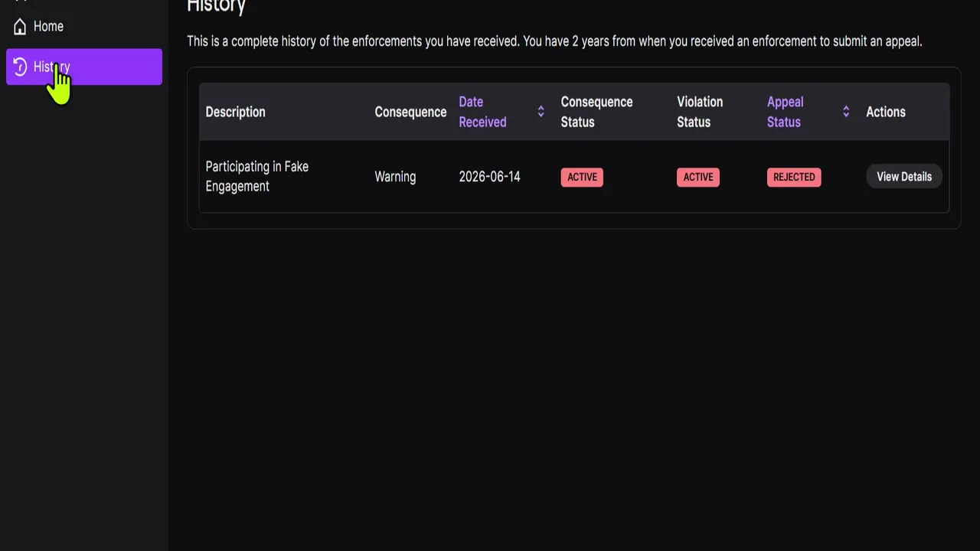Select the History sidebar item
The height and width of the screenshot is (551, 980).
click(84, 67)
